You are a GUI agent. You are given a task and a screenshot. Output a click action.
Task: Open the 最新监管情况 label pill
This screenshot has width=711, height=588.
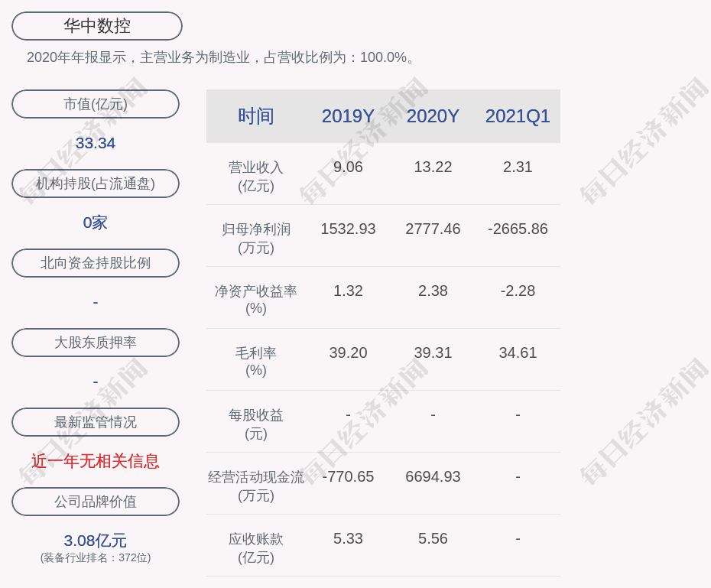pos(96,422)
